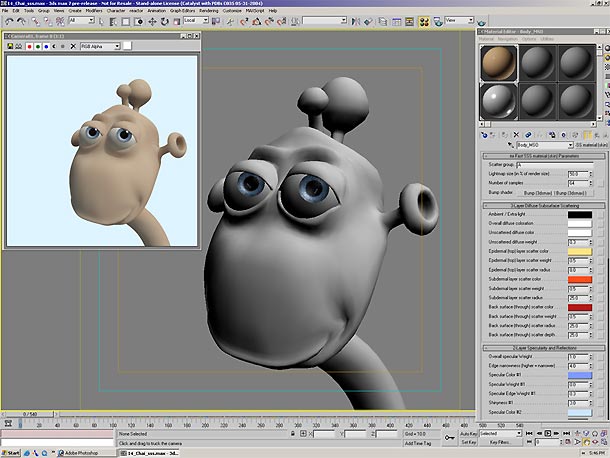
Task: Click the Number of samples input field
Action: [578, 183]
